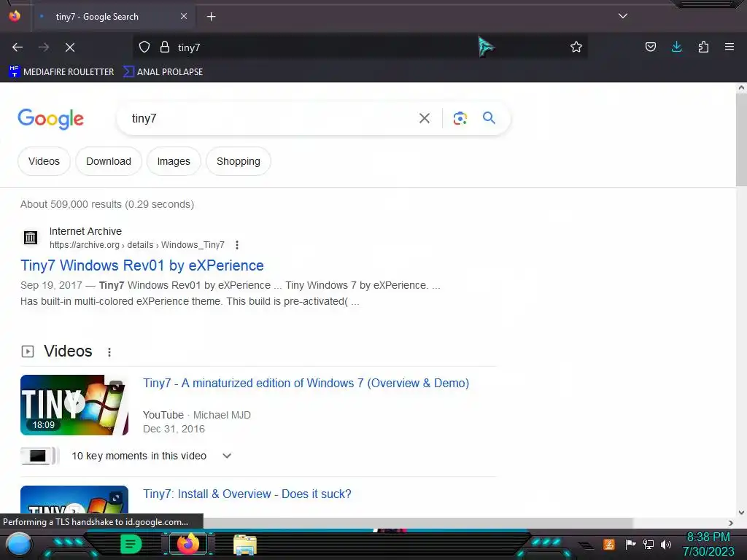The height and width of the screenshot is (560, 747).
Task: Filter results by Download chip
Action: click(109, 161)
